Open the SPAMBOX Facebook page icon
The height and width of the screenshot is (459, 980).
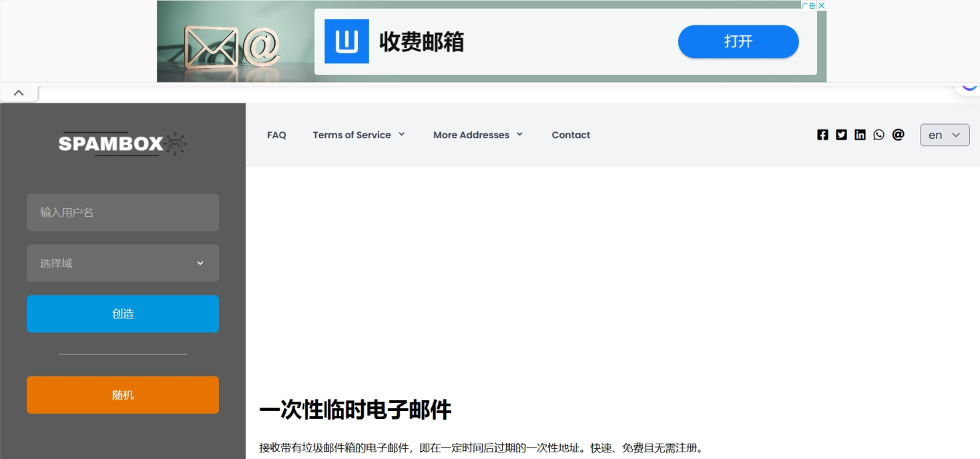tap(822, 135)
